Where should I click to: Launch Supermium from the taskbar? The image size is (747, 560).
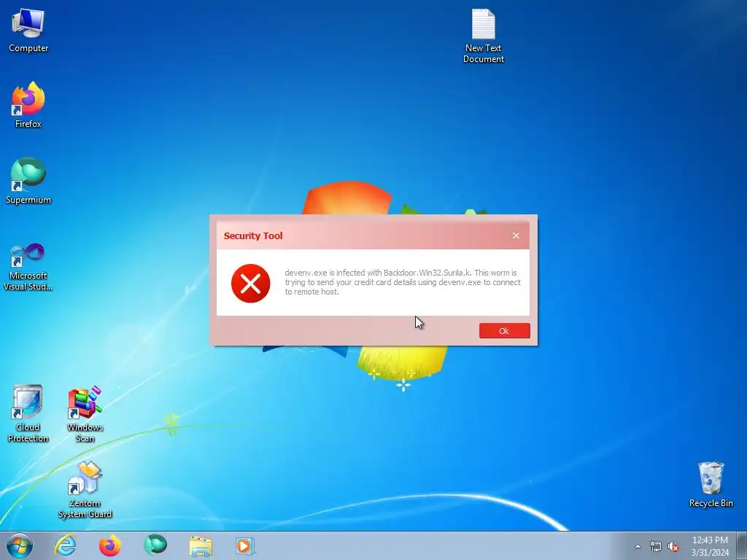coord(155,545)
